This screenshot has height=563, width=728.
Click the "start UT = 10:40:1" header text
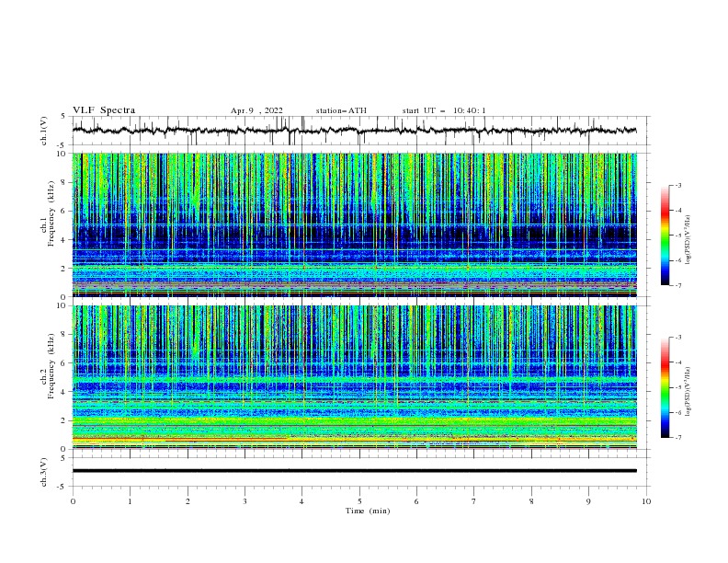444,110
